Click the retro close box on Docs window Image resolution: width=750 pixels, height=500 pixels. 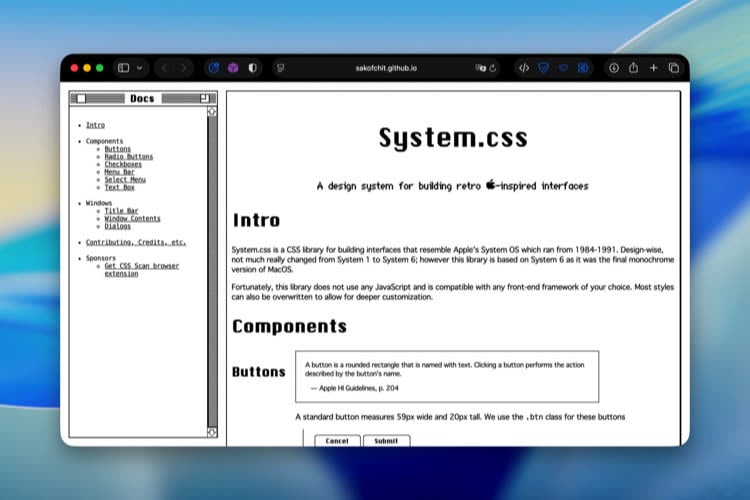click(81, 98)
